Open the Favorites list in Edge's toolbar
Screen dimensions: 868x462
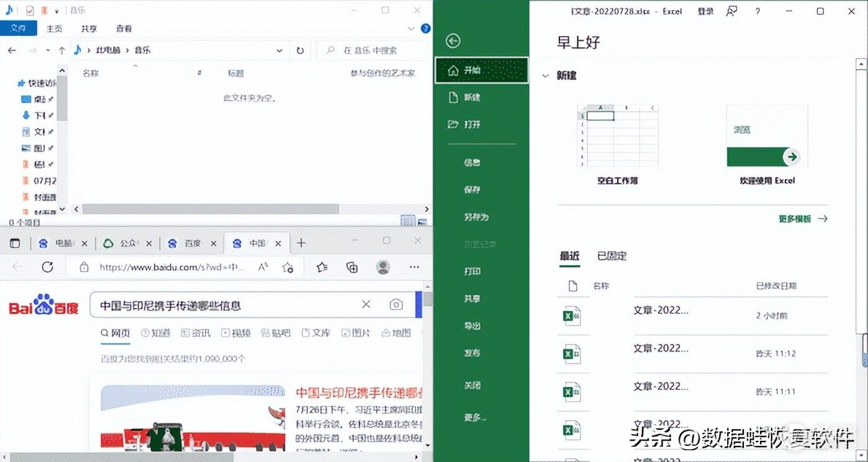322,267
